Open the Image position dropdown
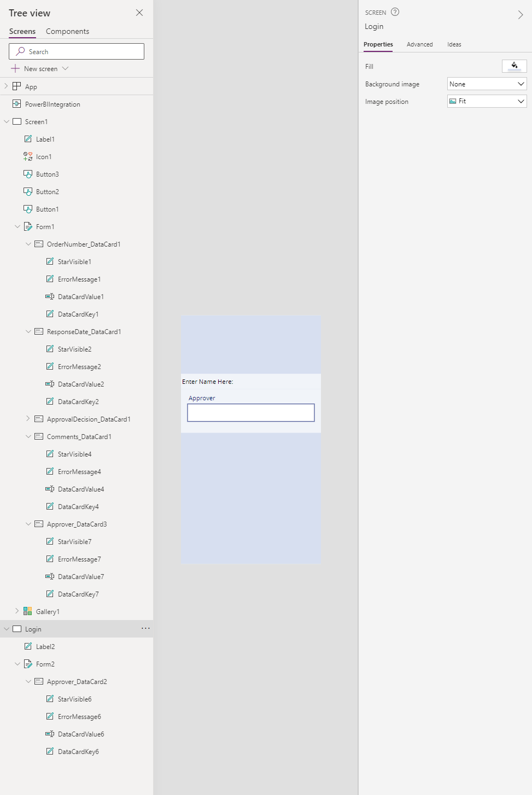Image resolution: width=532 pixels, height=795 pixels. [x=486, y=101]
